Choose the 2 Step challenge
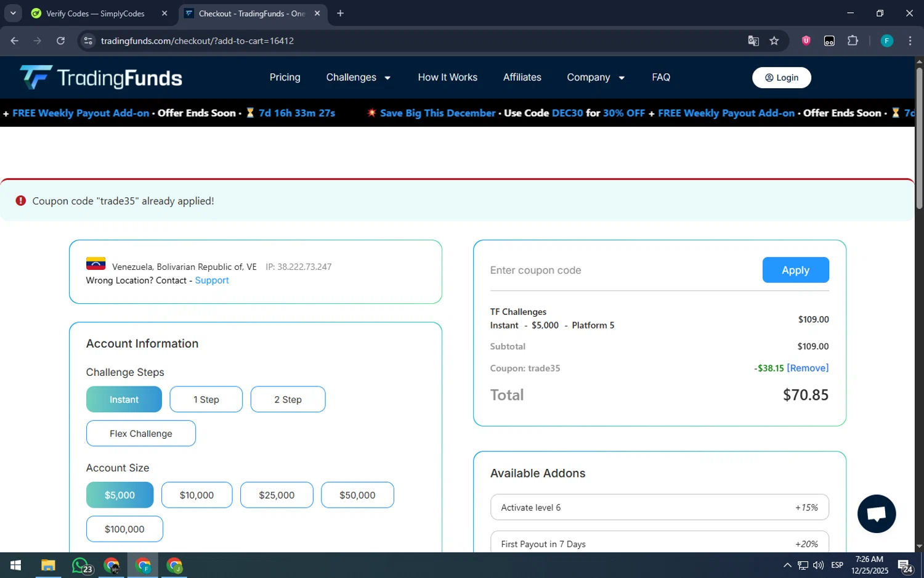Viewport: 924px width, 578px height. click(x=288, y=399)
